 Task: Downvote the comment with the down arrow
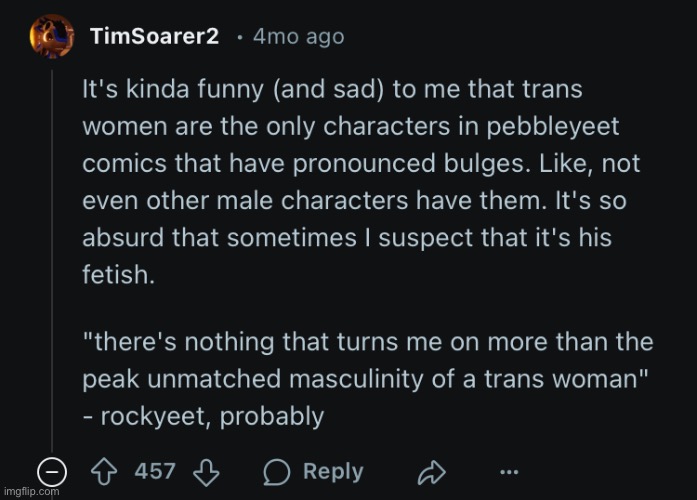[206, 472]
